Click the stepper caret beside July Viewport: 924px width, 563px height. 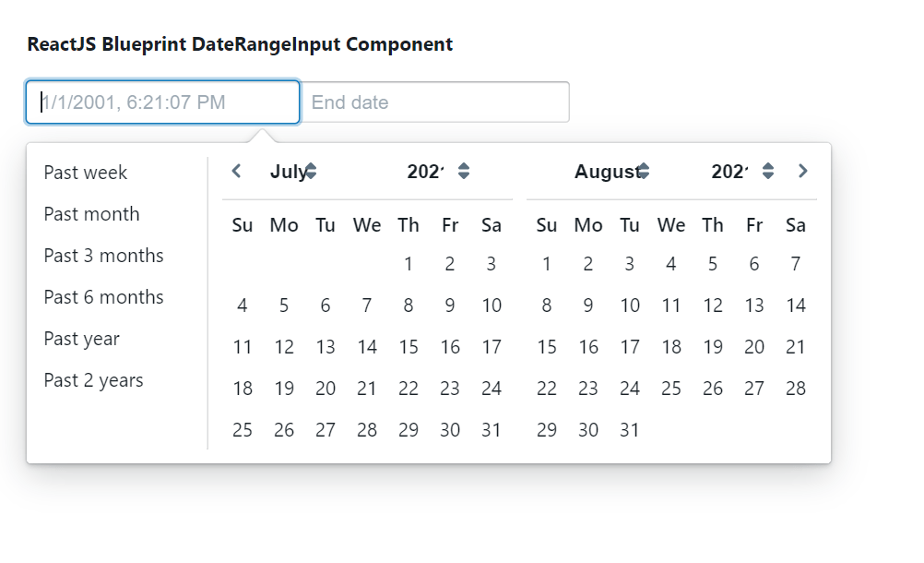click(310, 170)
